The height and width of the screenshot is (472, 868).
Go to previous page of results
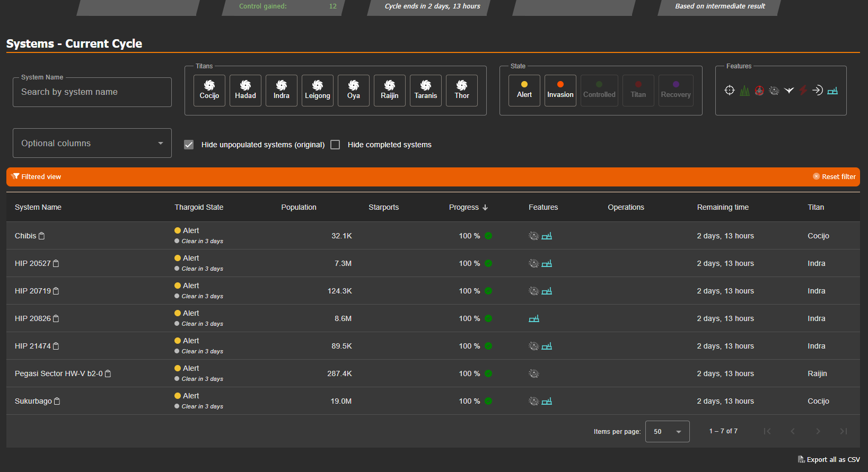(793, 431)
